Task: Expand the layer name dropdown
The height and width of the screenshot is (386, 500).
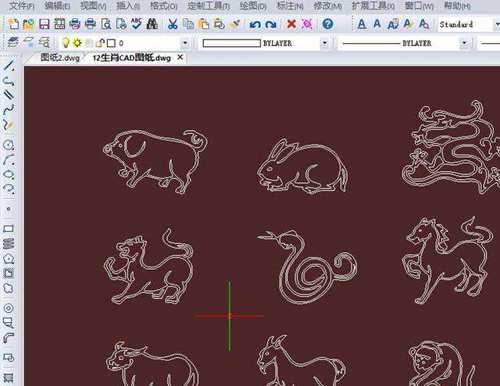Action: [x=185, y=43]
